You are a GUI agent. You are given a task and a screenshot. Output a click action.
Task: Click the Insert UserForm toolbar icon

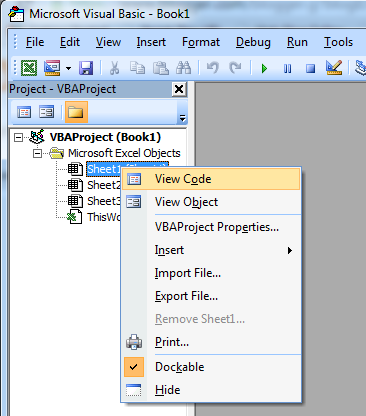[x=52, y=68]
